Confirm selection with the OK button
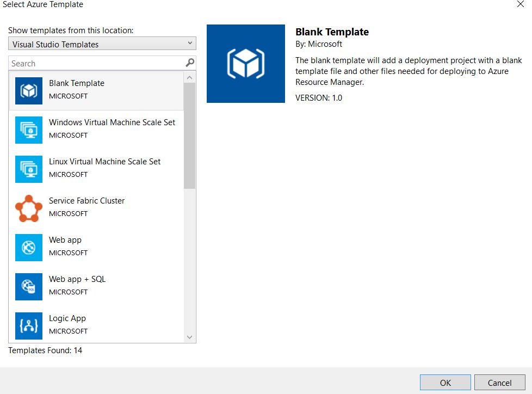Viewport: 532px width, 394px height. click(x=445, y=383)
